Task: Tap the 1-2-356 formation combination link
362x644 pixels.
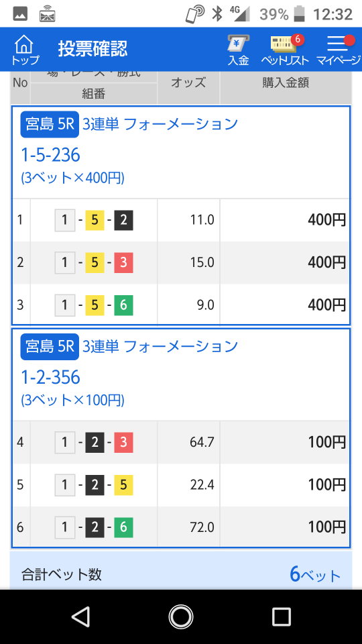Action: [50, 378]
